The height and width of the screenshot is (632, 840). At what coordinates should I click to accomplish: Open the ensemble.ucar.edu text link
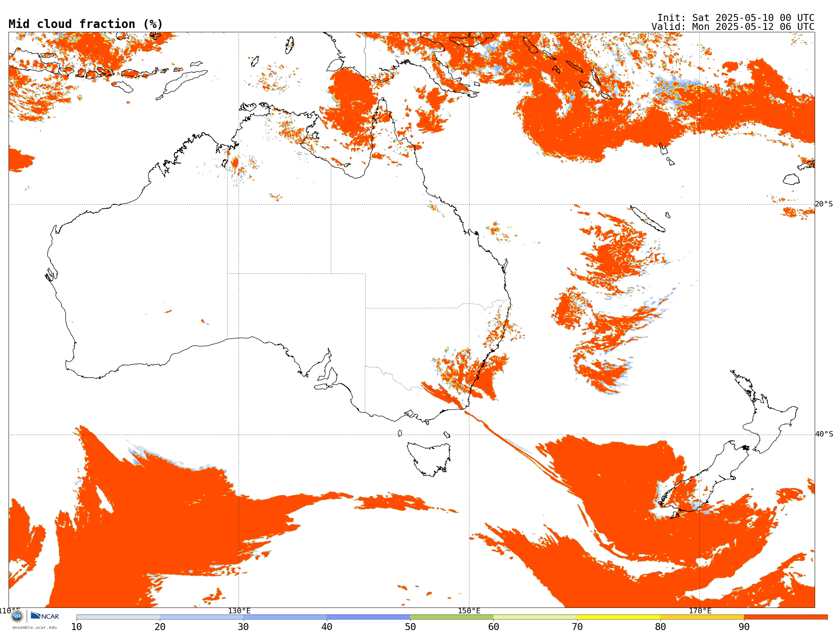tap(35, 627)
